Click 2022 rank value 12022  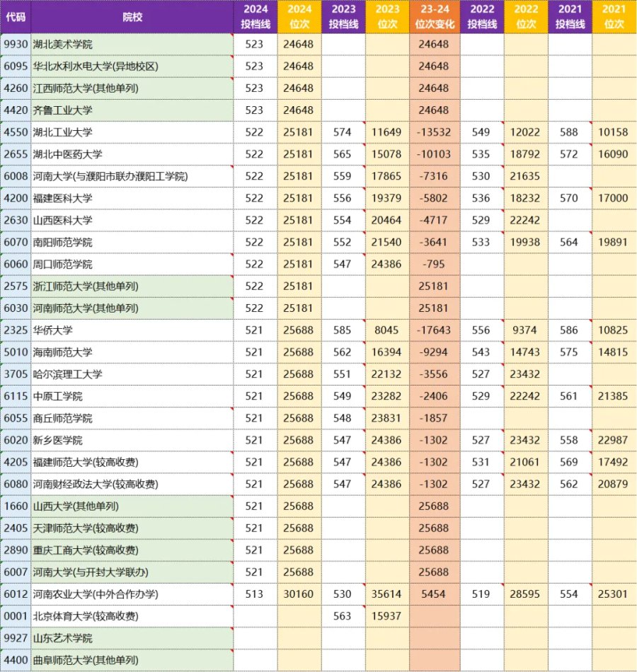(525, 132)
